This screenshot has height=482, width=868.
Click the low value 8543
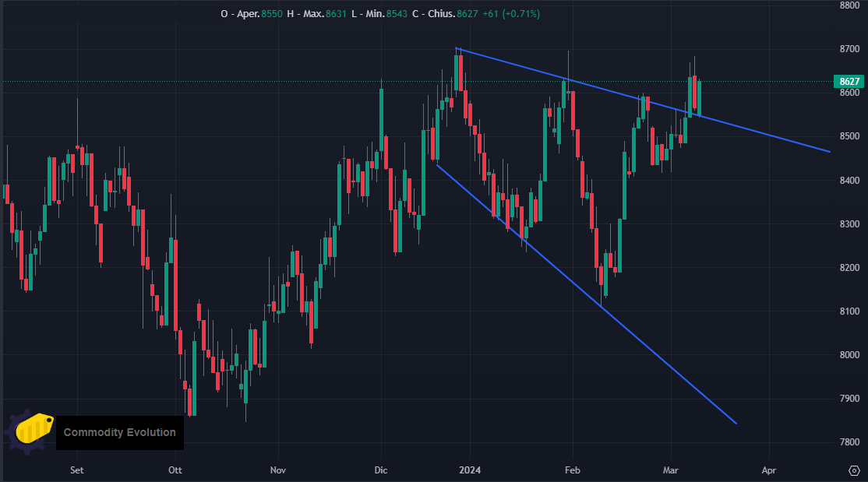(x=397, y=14)
